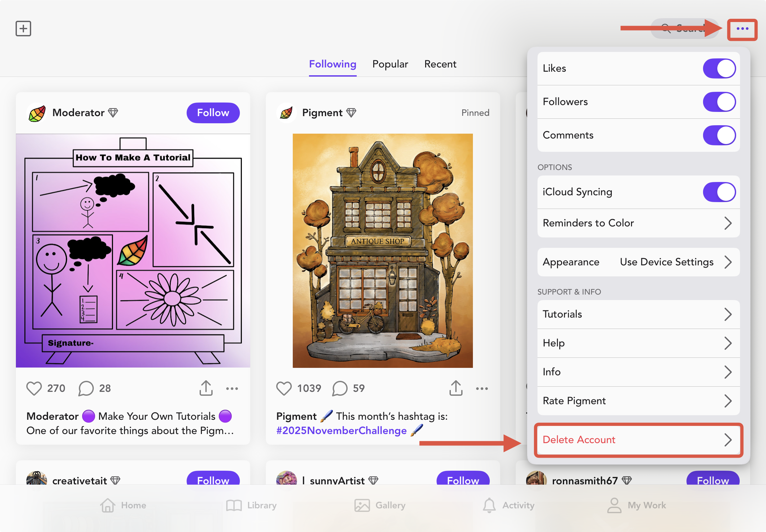Open the three-dot settings menu

tap(742, 29)
